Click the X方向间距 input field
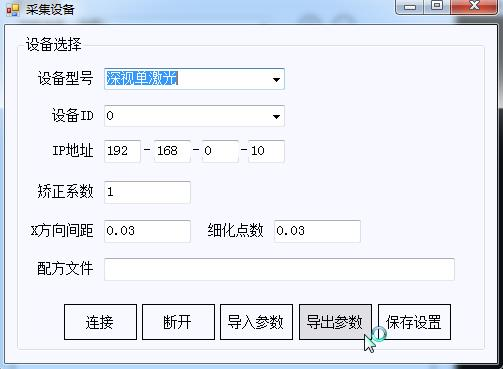The height and width of the screenshot is (369, 503). tap(147, 231)
